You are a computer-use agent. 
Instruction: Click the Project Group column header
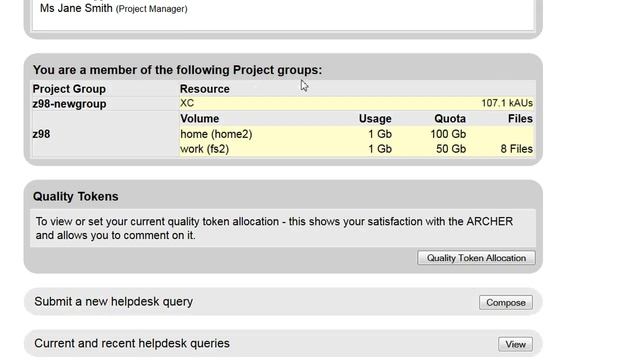[x=69, y=89]
